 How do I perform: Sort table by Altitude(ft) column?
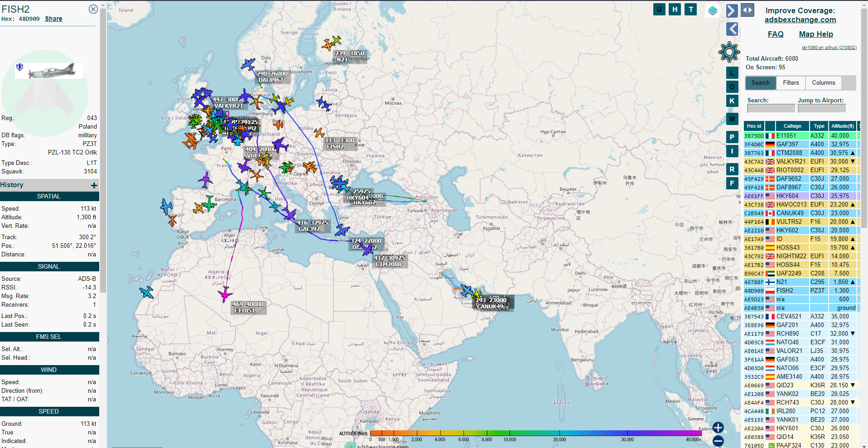843,126
